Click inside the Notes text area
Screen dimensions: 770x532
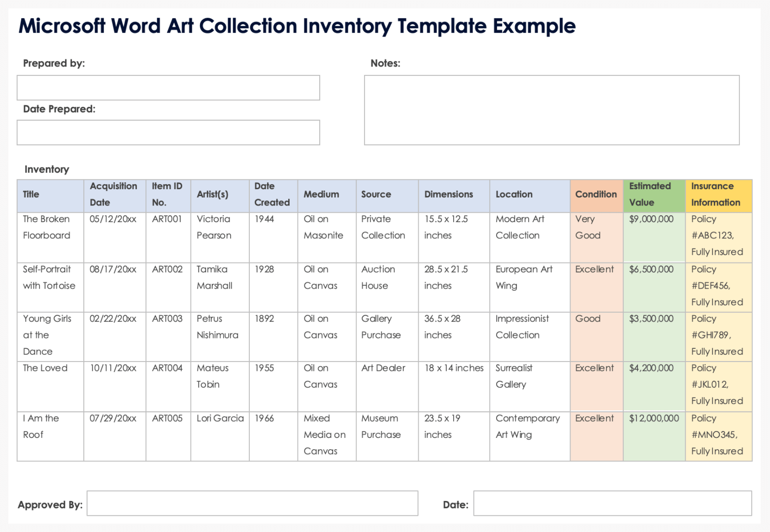551,110
